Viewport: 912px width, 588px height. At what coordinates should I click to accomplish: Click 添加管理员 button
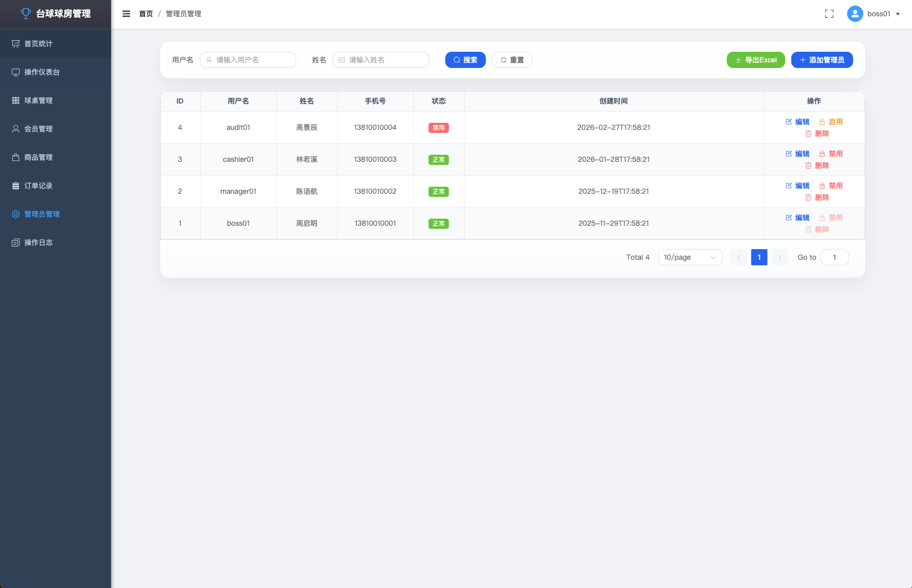click(822, 60)
